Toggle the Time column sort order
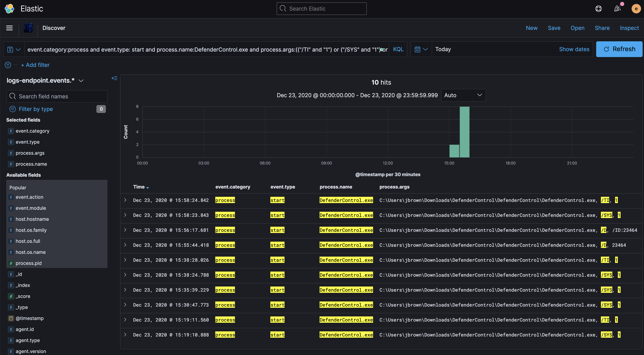 click(x=141, y=187)
